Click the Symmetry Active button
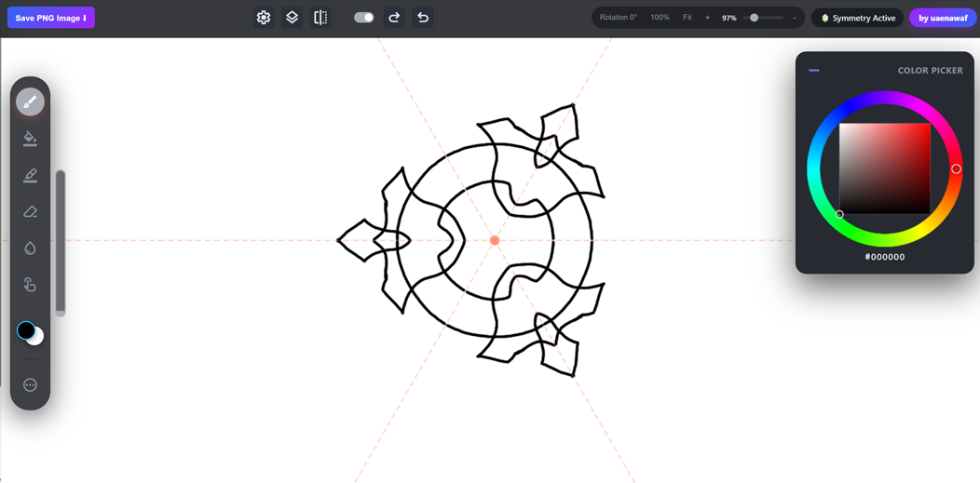This screenshot has width=980, height=483. pos(857,18)
